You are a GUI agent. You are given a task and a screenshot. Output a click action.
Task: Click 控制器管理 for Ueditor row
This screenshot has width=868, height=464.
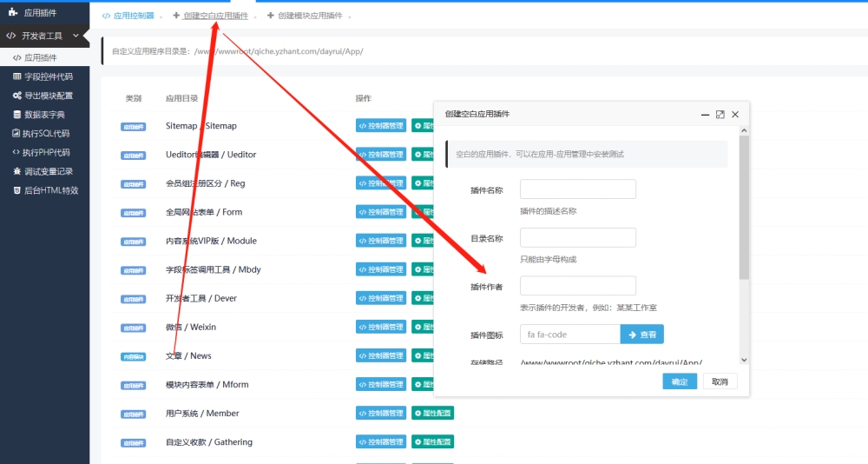pos(381,155)
